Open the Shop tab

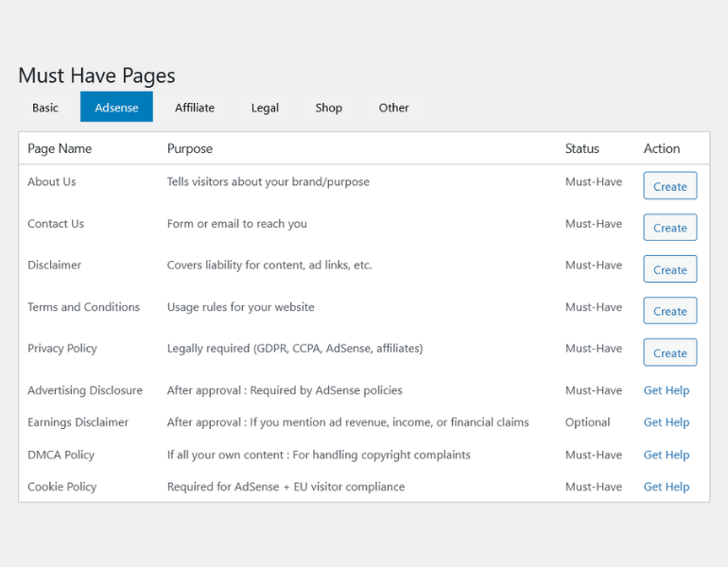click(x=329, y=107)
